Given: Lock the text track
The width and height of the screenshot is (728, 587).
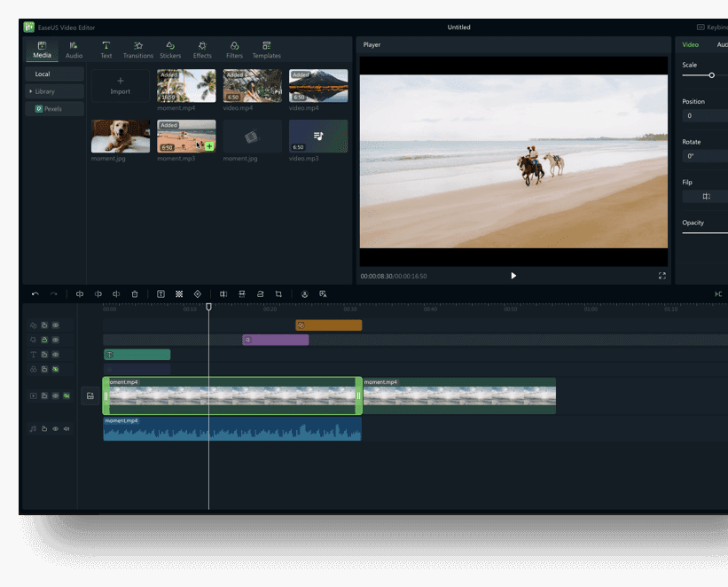Looking at the screenshot, I should point(44,355).
